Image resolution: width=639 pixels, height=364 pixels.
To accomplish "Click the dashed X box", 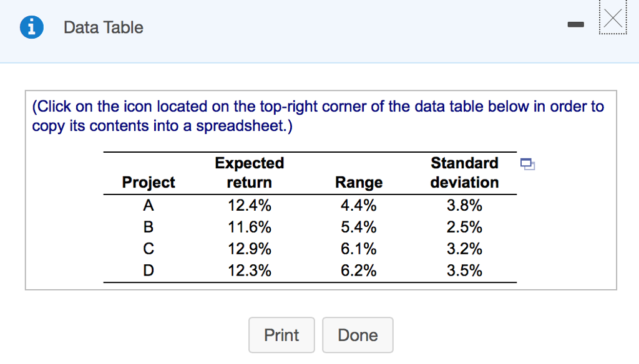I will pos(612,18).
